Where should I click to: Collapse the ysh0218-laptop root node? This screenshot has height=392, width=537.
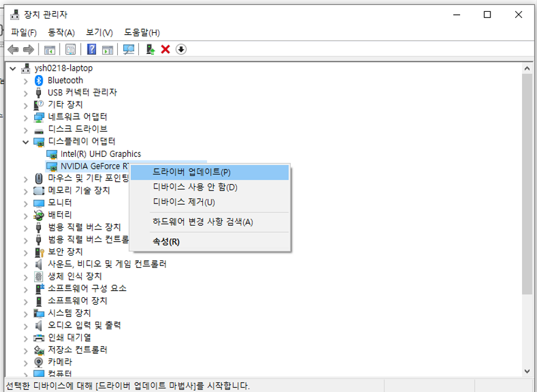(12, 68)
